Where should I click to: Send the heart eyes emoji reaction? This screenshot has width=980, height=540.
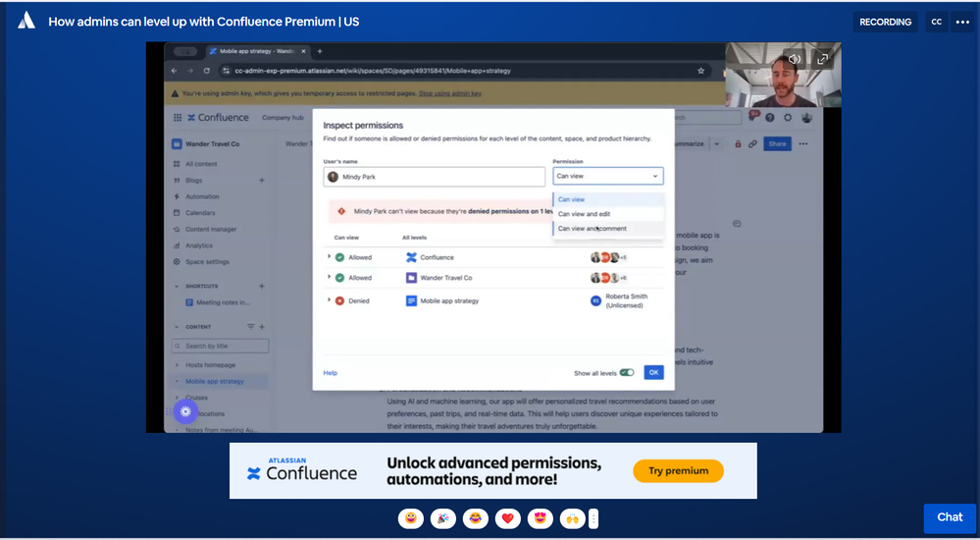click(540, 518)
